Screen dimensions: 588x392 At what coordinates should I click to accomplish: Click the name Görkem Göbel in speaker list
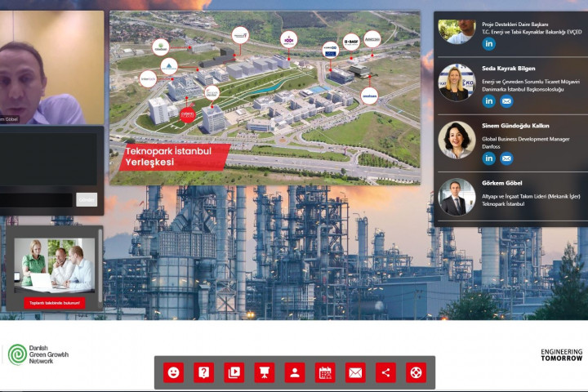[x=501, y=183]
